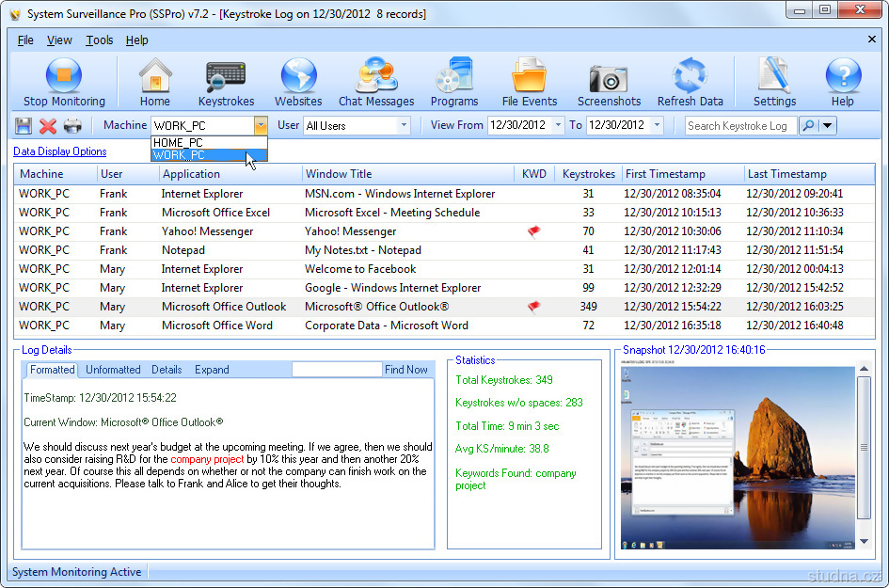Image resolution: width=889 pixels, height=588 pixels.
Task: Click the Refresh Data icon
Action: pos(690,82)
